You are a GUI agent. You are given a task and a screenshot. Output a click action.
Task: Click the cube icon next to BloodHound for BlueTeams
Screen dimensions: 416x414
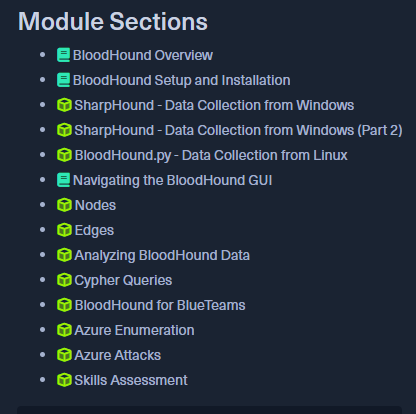[x=64, y=305]
